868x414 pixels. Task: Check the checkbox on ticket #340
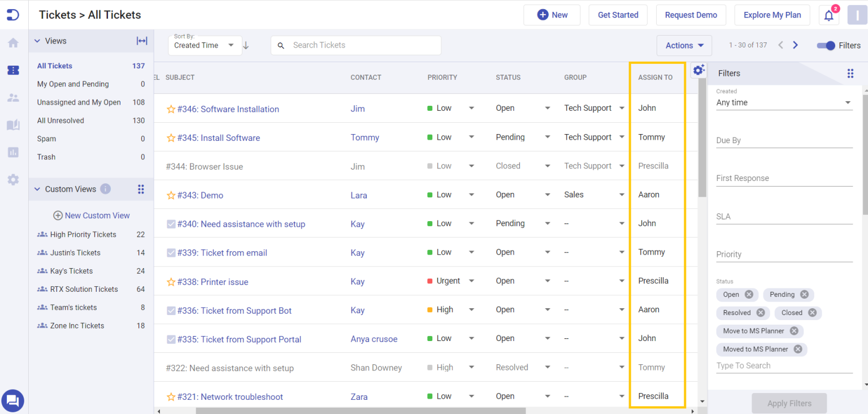click(x=171, y=223)
